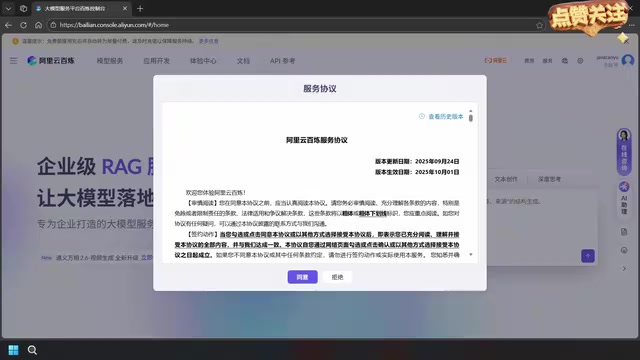640x360 pixels.
Task: Open the 文档 menu item
Action: (x=243, y=60)
